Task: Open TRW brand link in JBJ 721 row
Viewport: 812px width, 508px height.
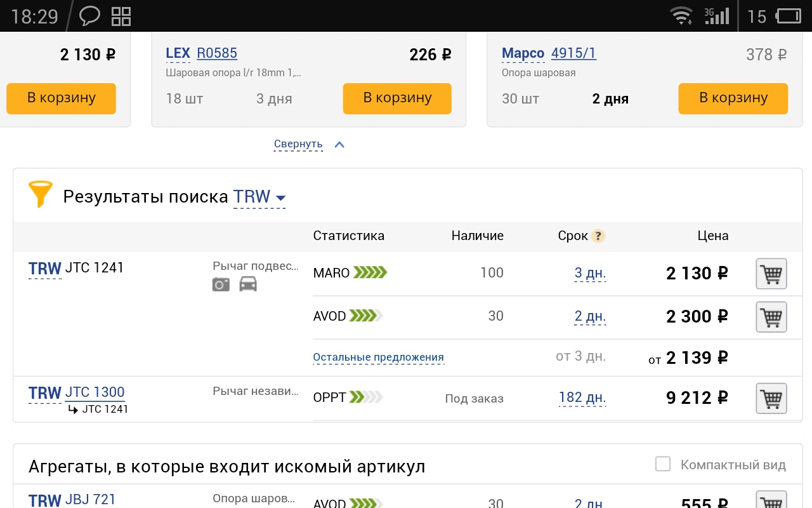Action: (x=45, y=500)
